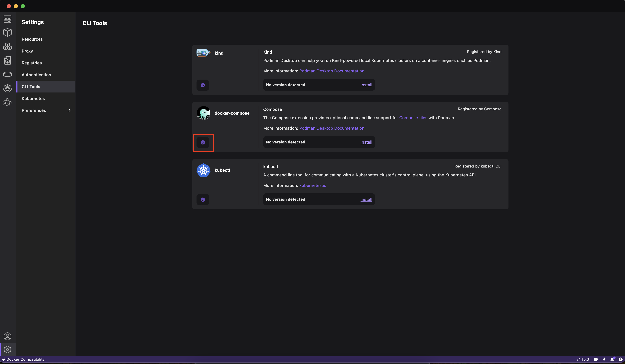Open the Containers cube icon
Viewport: 625px width, 364px height.
pos(8,32)
